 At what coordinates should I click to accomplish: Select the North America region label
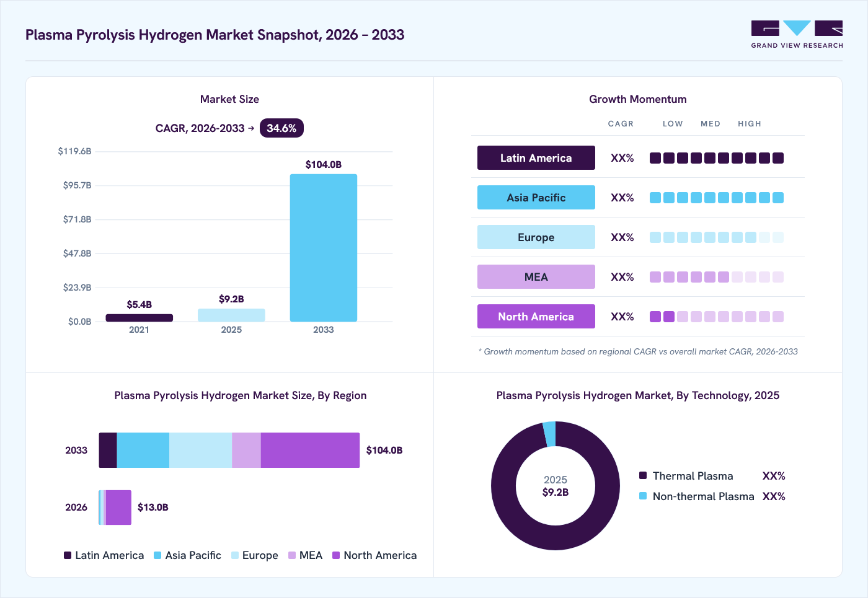click(536, 317)
